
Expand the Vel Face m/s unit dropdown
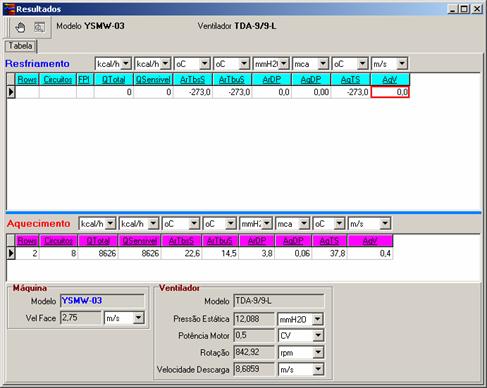[x=138, y=318]
